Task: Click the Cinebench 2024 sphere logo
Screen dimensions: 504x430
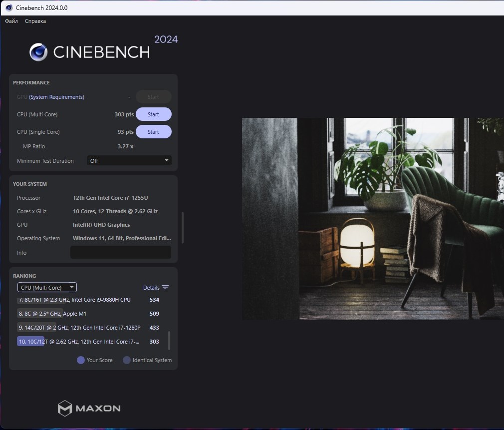Action: coord(38,52)
